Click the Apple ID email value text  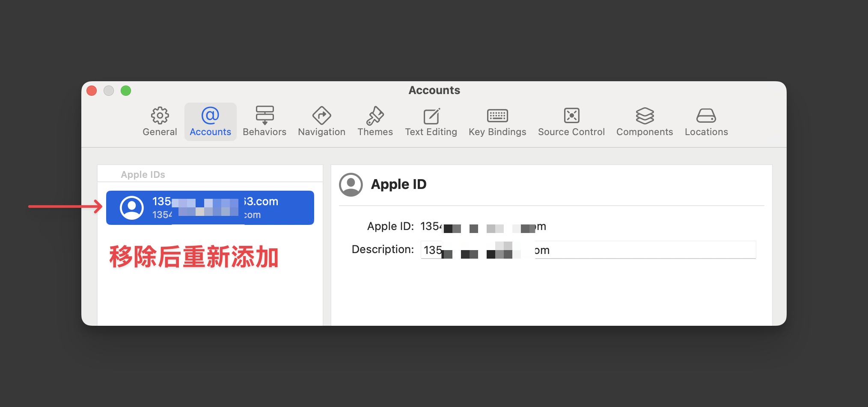[483, 227]
